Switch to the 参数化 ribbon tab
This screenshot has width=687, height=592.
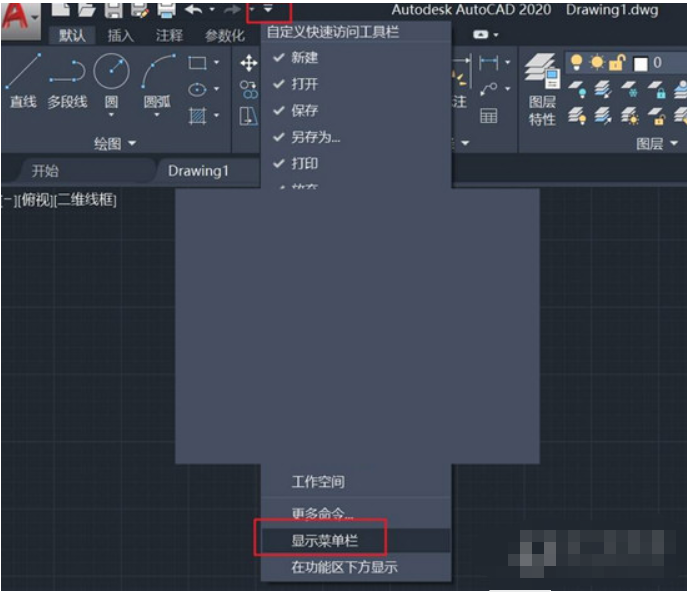point(224,35)
